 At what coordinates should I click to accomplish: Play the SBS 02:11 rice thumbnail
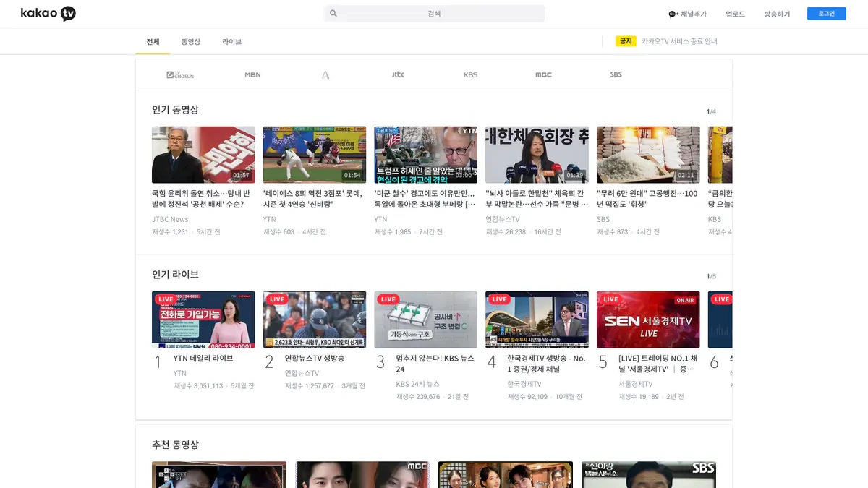tap(648, 155)
